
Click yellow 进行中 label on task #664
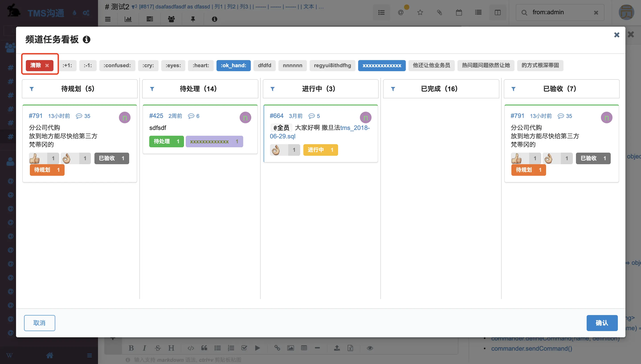pos(320,150)
